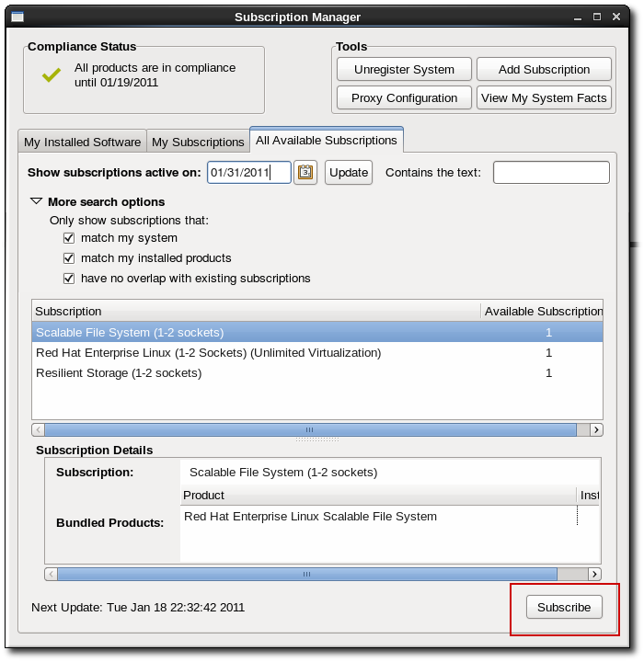Click Red Hat Enterprise Linux Scalable File System product
Screen dimensions: 644x662
tap(311, 517)
